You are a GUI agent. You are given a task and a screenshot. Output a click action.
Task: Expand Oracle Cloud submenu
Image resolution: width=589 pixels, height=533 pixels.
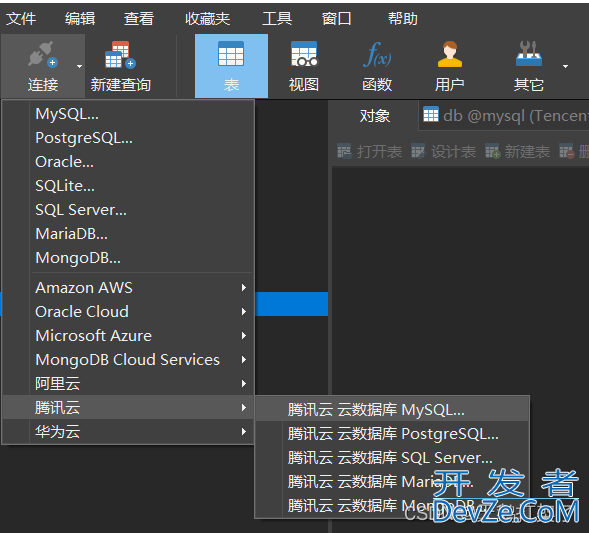128,312
